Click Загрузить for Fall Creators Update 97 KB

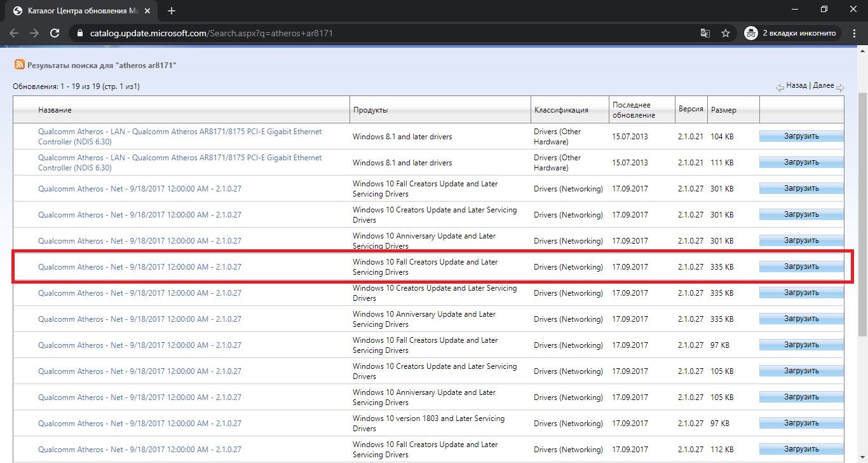point(801,345)
